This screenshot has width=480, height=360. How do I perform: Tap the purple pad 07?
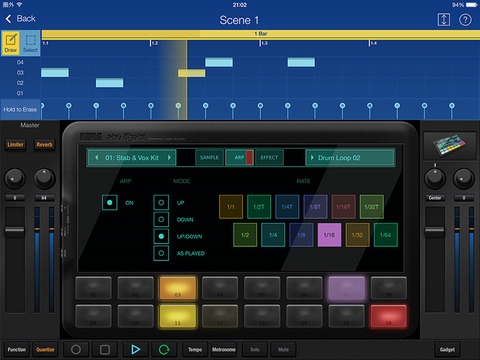pos(347,288)
